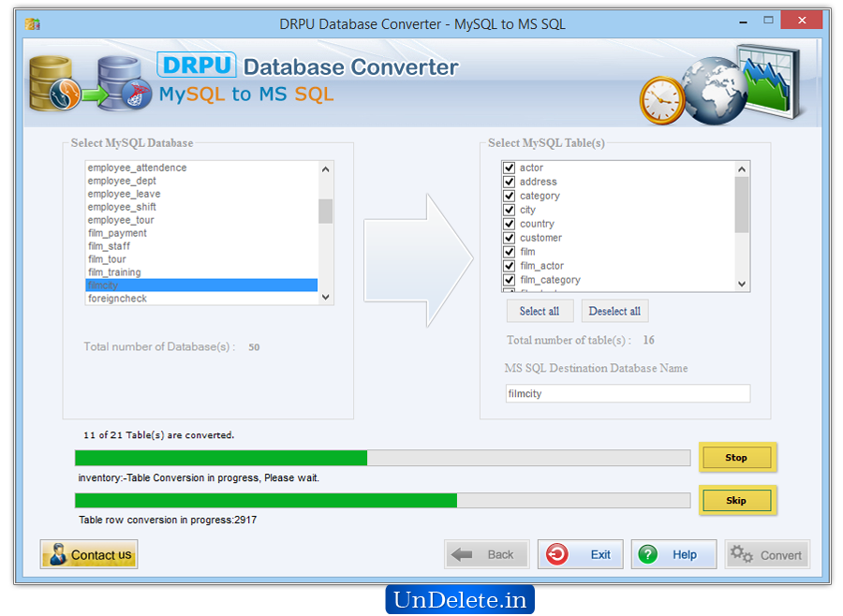Toggle the film_actor table checkbox
This screenshot has height=616, width=843.
point(510,266)
